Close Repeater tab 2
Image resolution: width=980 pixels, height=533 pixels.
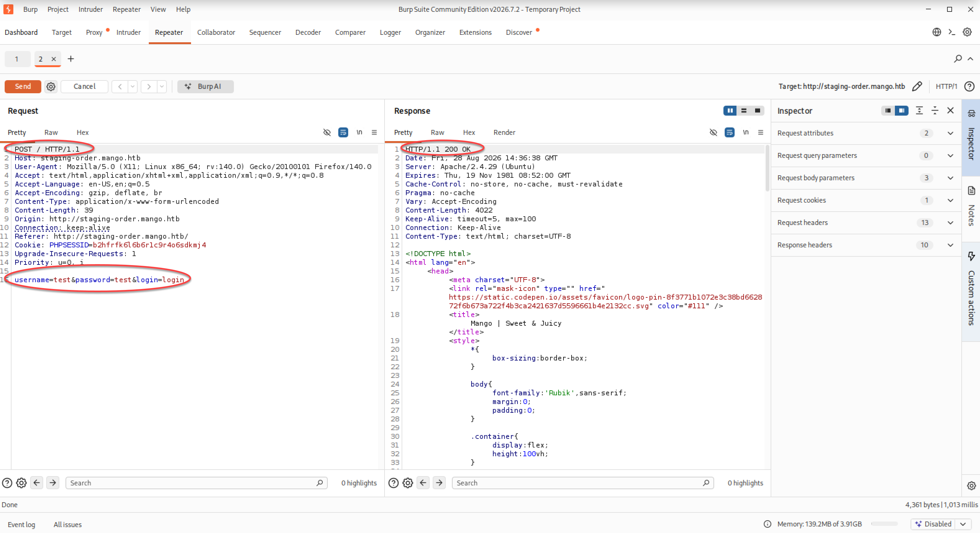coord(54,59)
